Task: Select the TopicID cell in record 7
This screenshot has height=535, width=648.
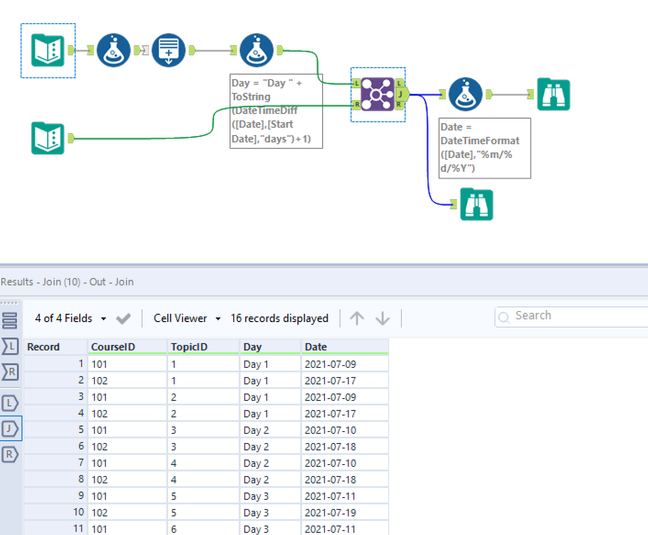Action: (203, 463)
